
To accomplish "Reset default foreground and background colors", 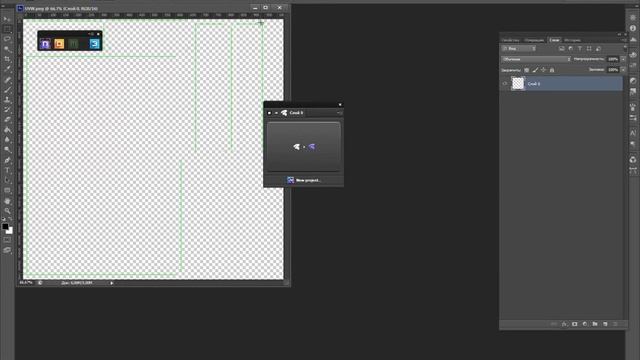I will point(3,220).
